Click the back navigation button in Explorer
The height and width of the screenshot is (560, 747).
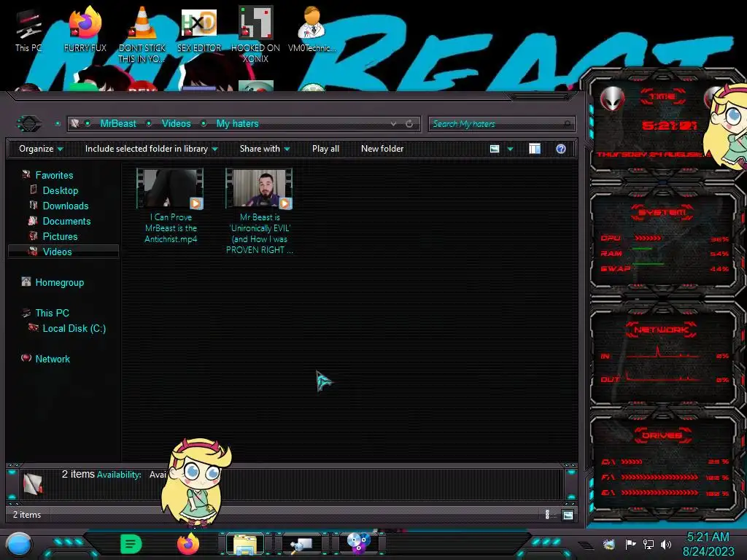29,124
